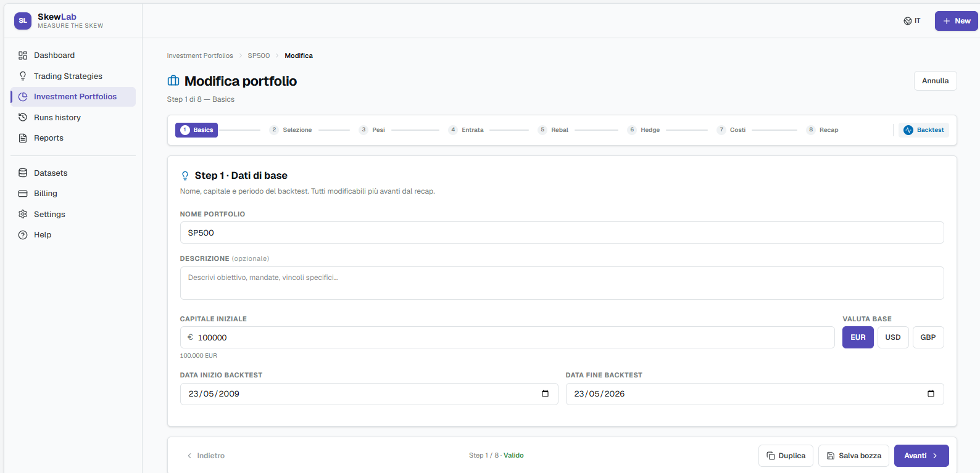Viewport: 980px width, 473px height.
Task: Go to step 5 Rebal
Action: pyautogui.click(x=554, y=130)
